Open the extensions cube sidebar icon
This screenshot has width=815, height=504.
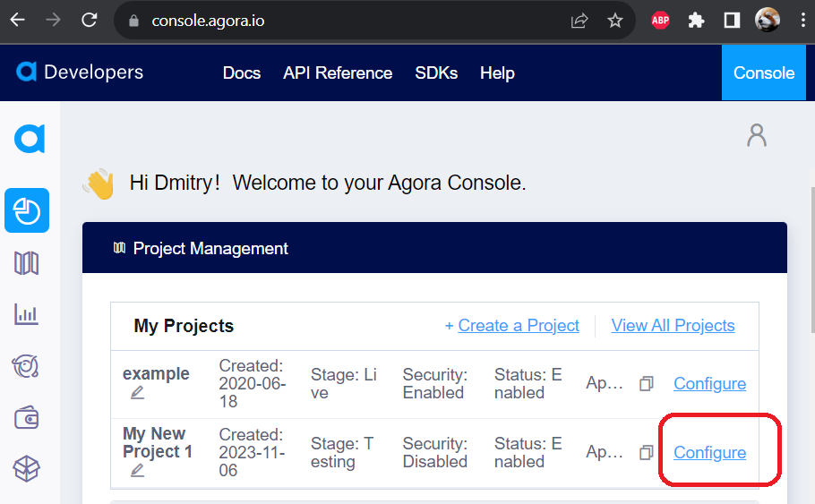pos(27,469)
